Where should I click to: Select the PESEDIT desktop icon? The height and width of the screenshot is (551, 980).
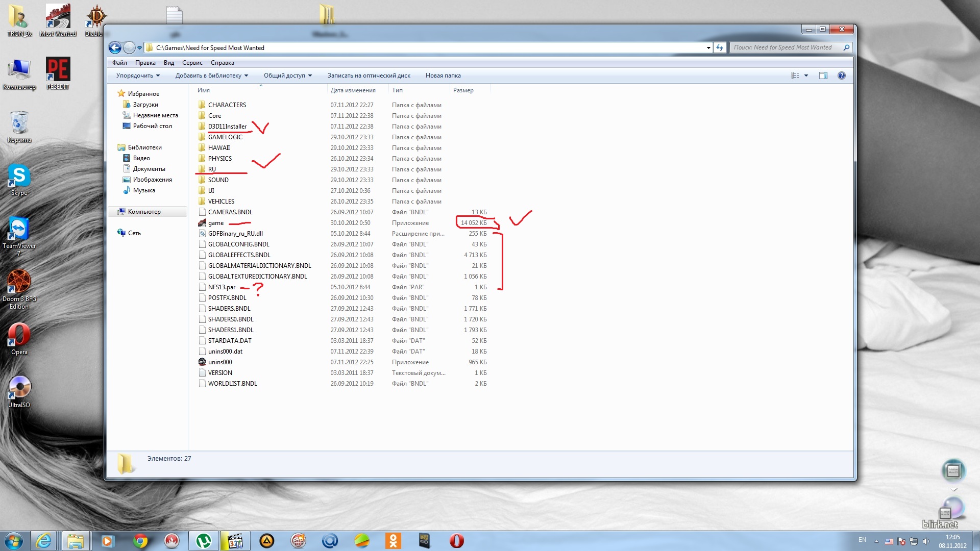click(x=58, y=73)
